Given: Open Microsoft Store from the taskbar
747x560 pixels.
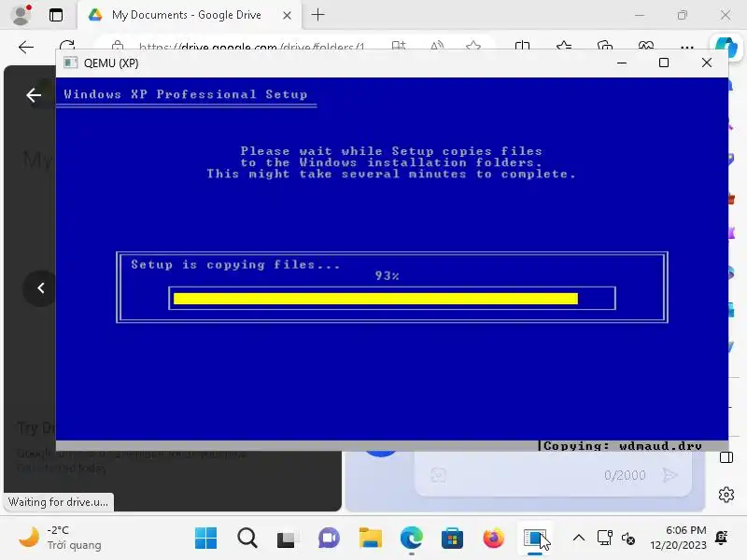Looking at the screenshot, I should (452, 539).
